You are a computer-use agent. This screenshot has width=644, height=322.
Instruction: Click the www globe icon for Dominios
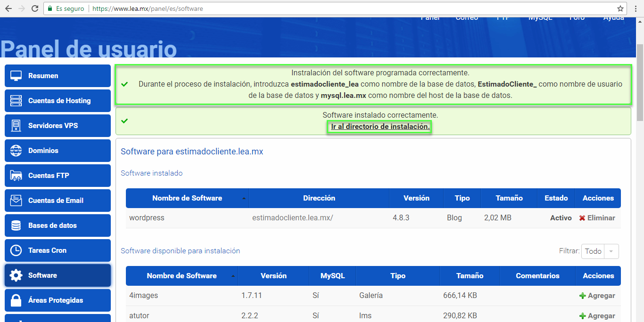tap(16, 151)
